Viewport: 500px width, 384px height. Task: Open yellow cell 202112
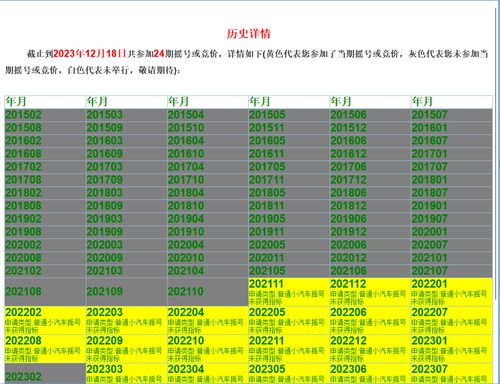click(x=370, y=292)
